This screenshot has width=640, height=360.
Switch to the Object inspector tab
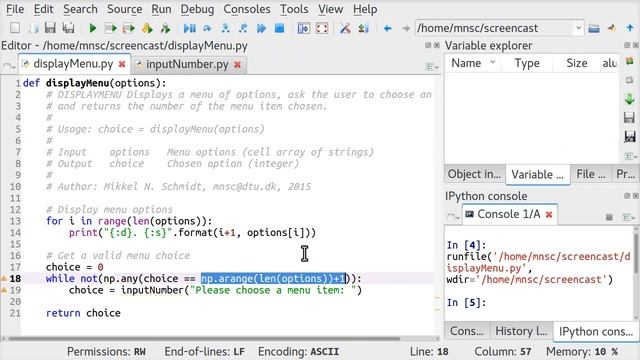click(474, 174)
